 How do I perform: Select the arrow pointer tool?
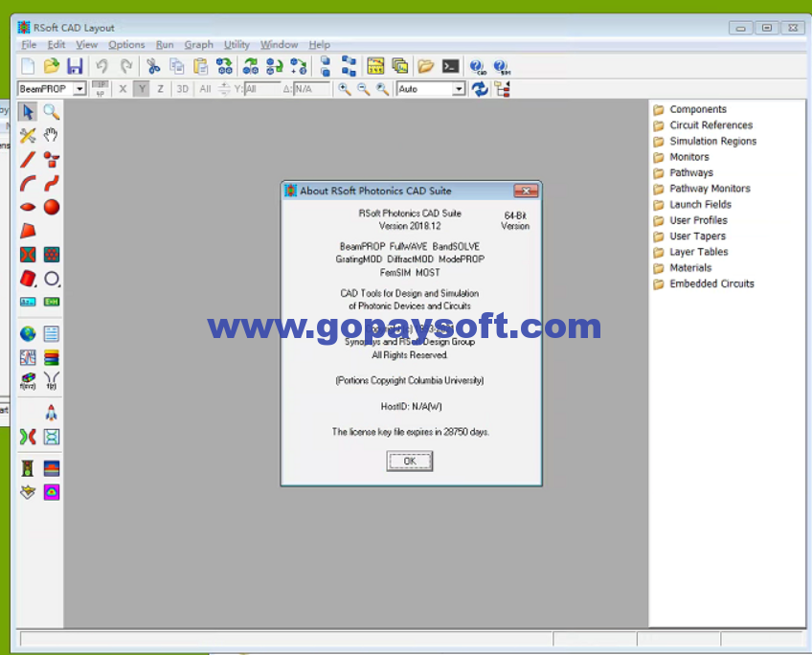pyautogui.click(x=28, y=112)
